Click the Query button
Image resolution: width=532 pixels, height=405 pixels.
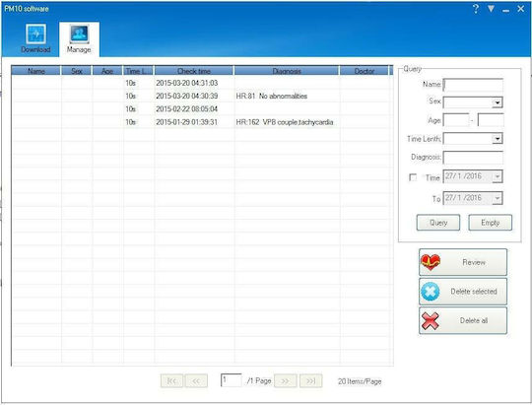tap(438, 223)
